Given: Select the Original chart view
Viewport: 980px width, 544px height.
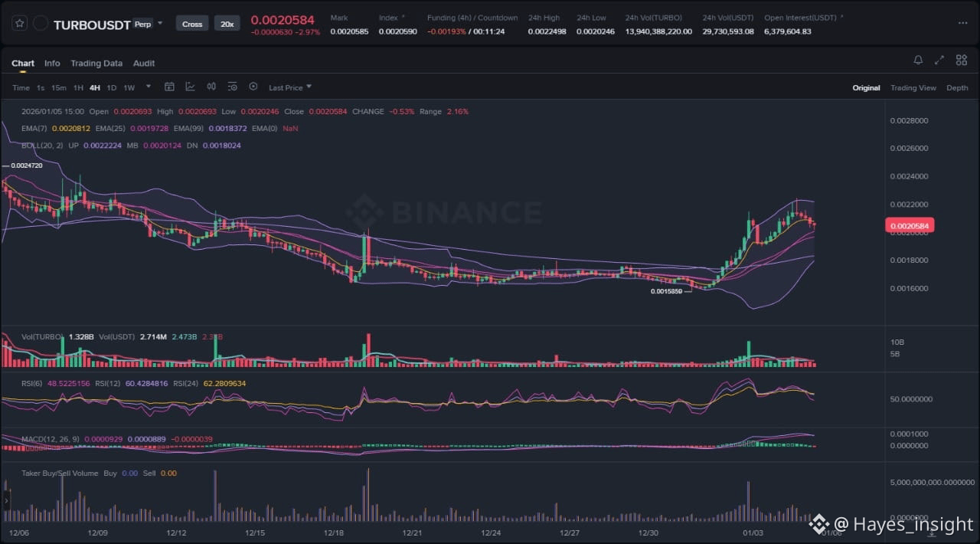Looking at the screenshot, I should click(866, 88).
